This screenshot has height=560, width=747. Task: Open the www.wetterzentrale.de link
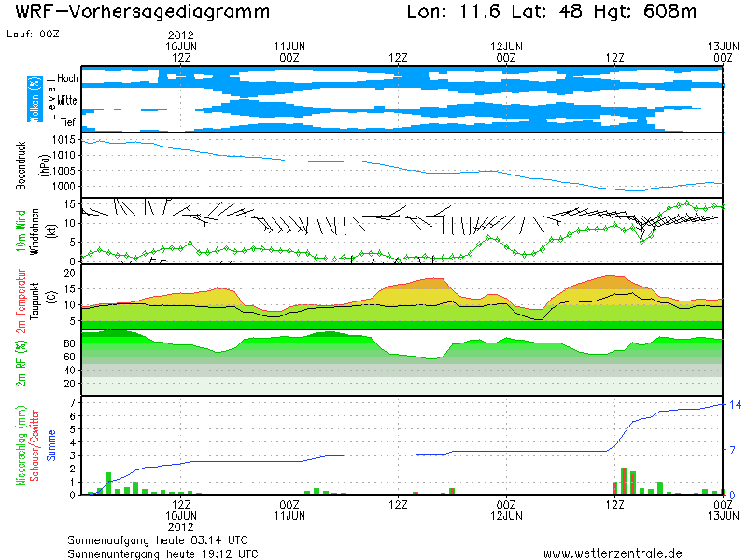(613, 553)
